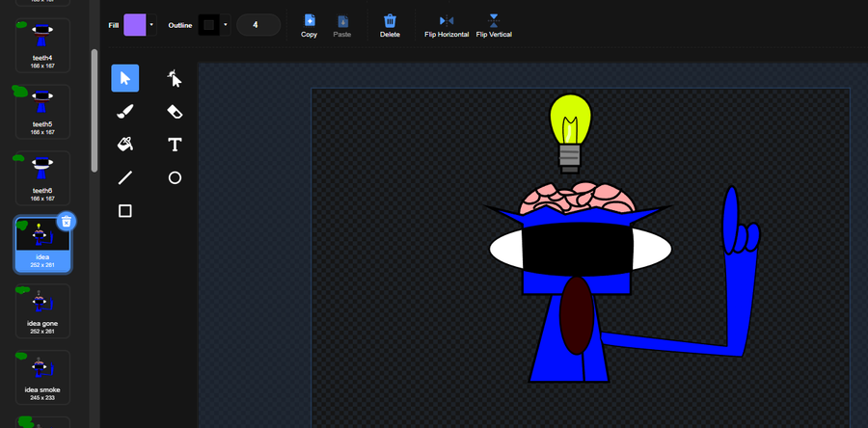Select the Fill bucket tool

tap(125, 145)
